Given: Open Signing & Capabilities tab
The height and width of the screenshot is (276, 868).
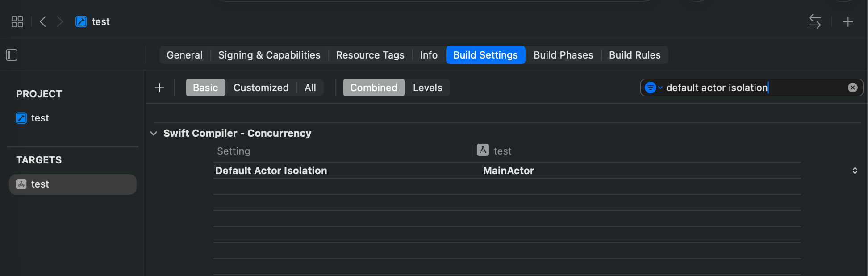Looking at the screenshot, I should (269, 55).
